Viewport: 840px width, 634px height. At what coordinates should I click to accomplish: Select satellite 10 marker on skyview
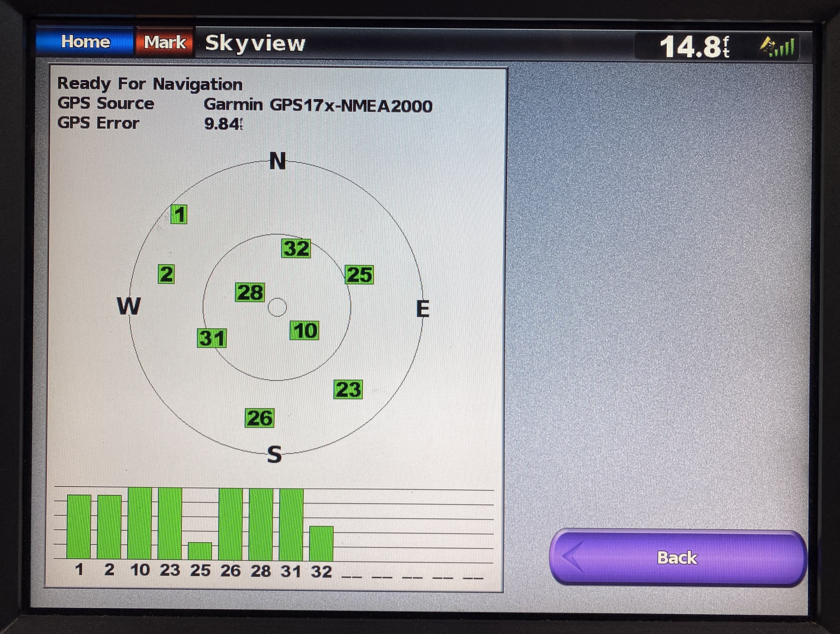pyautogui.click(x=304, y=330)
